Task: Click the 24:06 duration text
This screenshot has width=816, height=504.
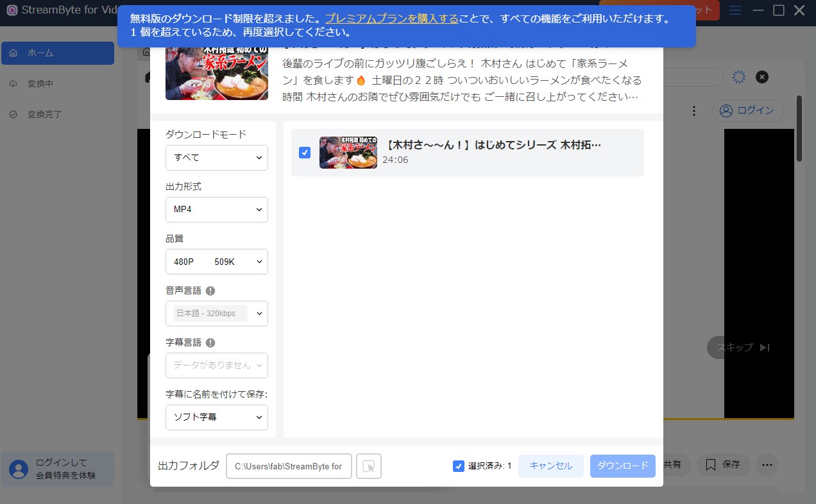Action: pos(395,160)
